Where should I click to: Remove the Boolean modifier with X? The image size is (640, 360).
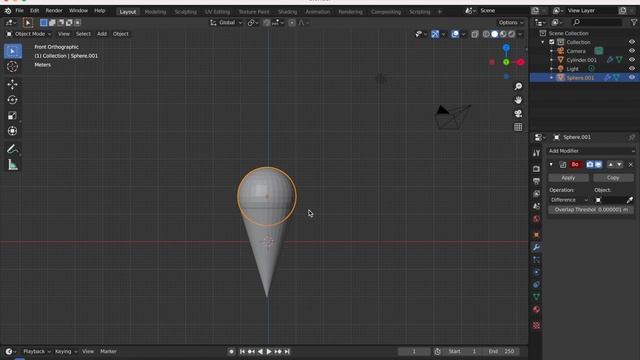tap(631, 164)
